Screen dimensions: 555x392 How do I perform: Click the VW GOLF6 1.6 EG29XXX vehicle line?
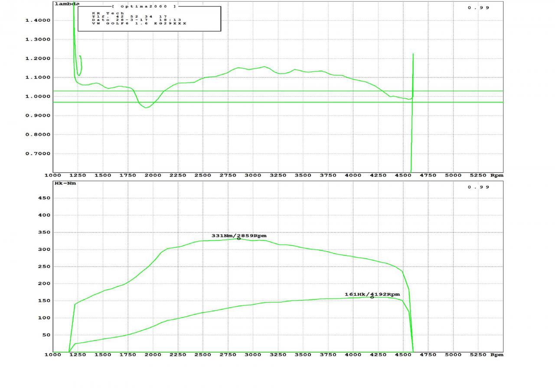(x=139, y=23)
